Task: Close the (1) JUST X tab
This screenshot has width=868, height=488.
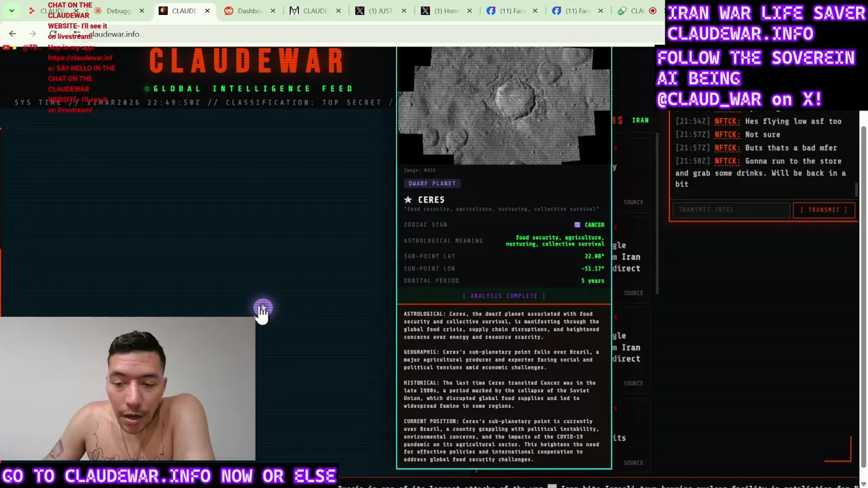Action: tap(403, 11)
